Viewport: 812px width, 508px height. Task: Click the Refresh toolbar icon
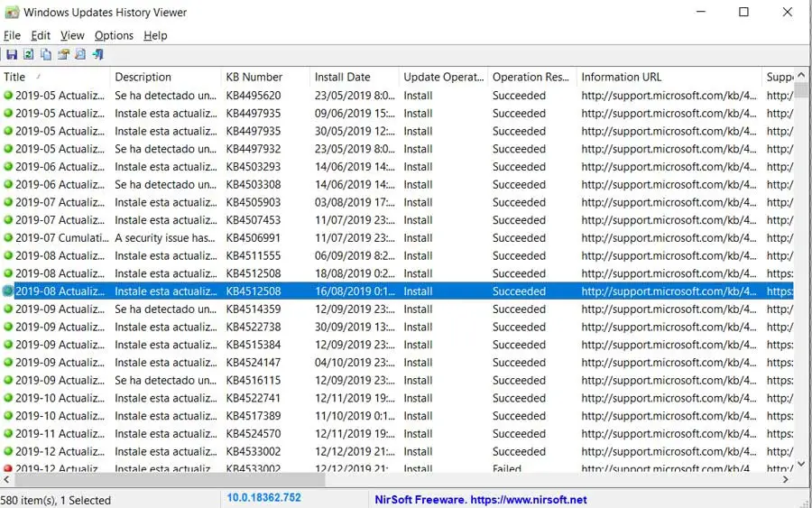point(29,54)
